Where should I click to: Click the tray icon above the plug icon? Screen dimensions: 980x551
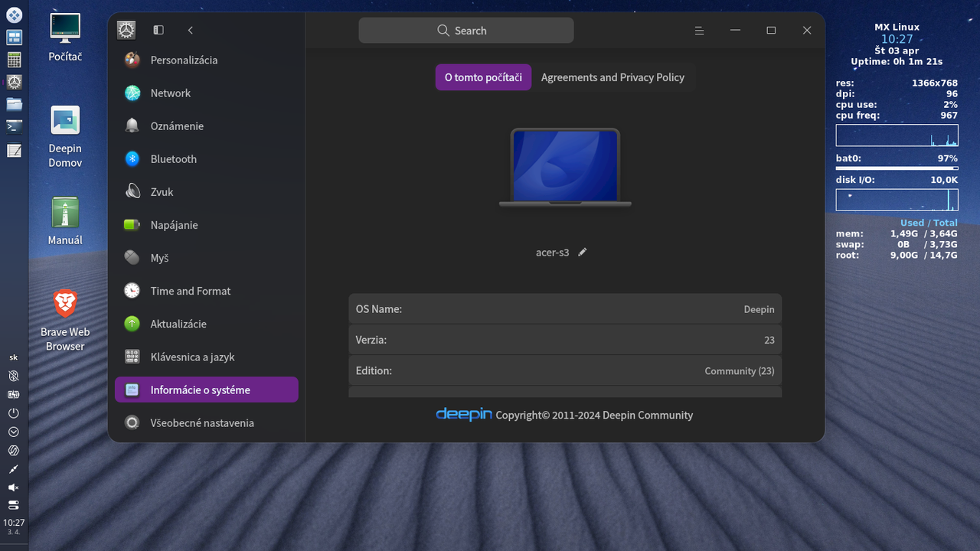(x=14, y=450)
